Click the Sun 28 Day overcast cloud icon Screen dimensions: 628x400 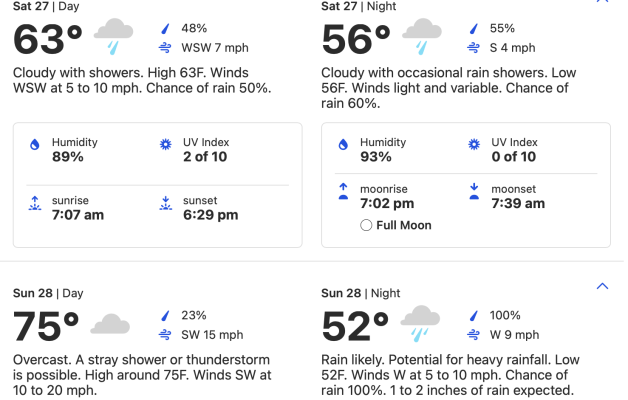110,324
